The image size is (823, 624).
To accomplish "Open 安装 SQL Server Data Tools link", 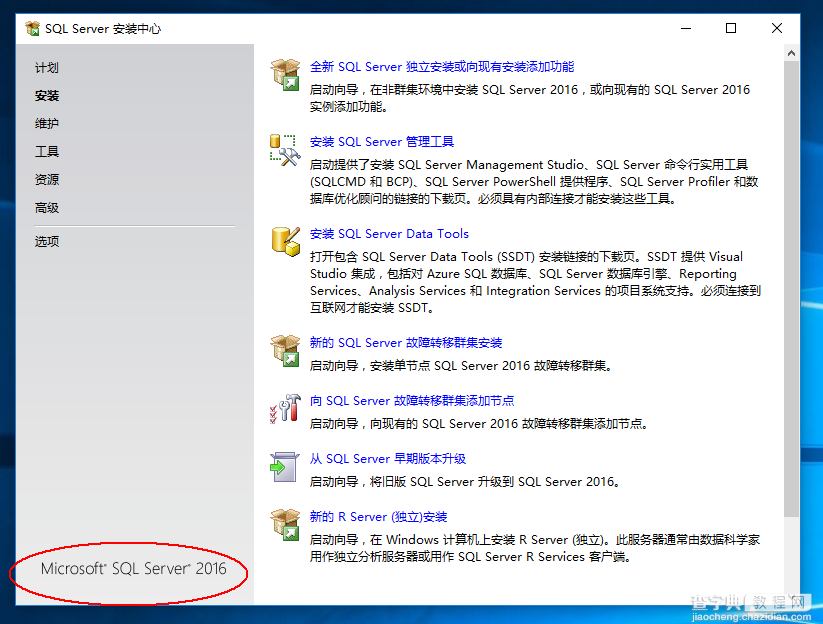I will click(389, 234).
